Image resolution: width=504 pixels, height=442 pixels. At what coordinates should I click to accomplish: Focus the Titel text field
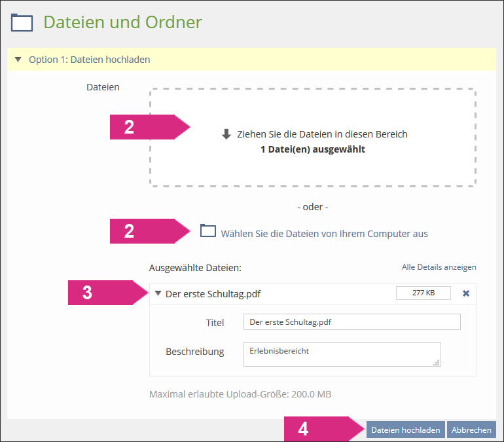(351, 322)
